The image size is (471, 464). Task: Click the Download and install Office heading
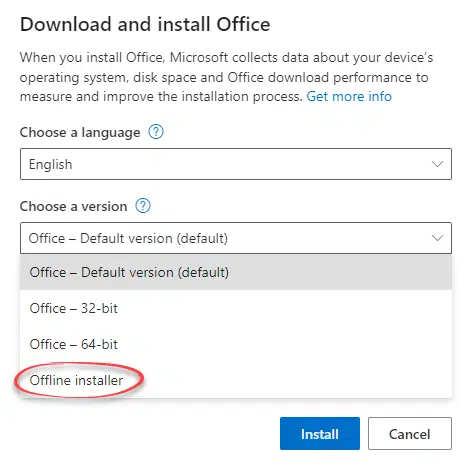pyautogui.click(x=145, y=24)
